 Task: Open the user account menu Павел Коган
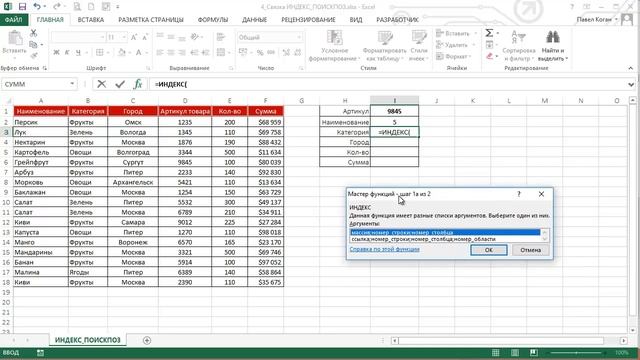(x=596, y=19)
